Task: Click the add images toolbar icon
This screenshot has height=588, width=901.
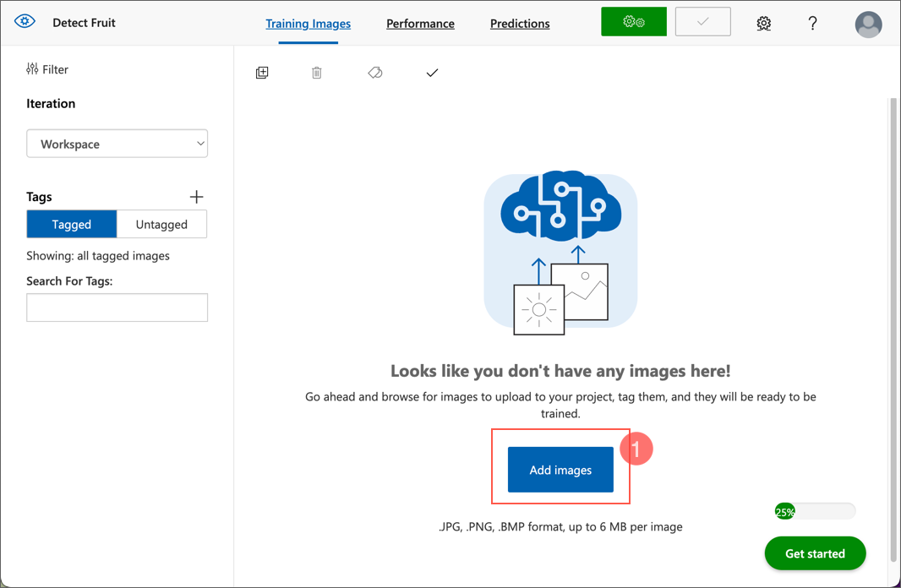Action: click(x=262, y=73)
